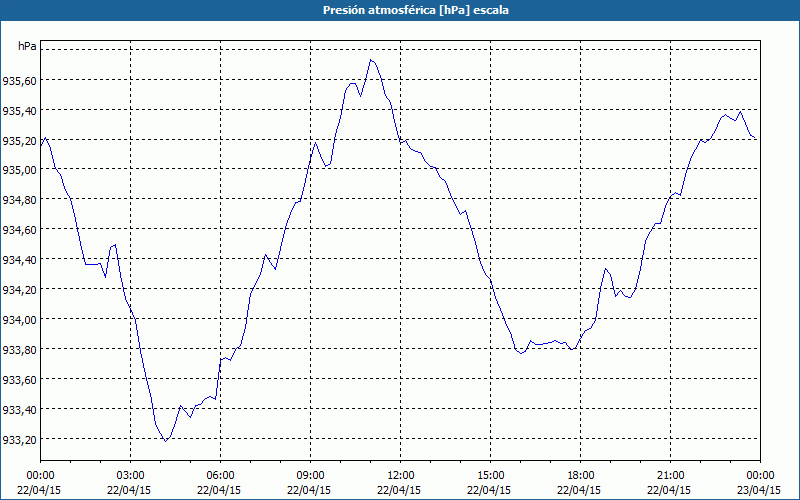Select the 933,20 y-axis label

pyautogui.click(x=19, y=439)
